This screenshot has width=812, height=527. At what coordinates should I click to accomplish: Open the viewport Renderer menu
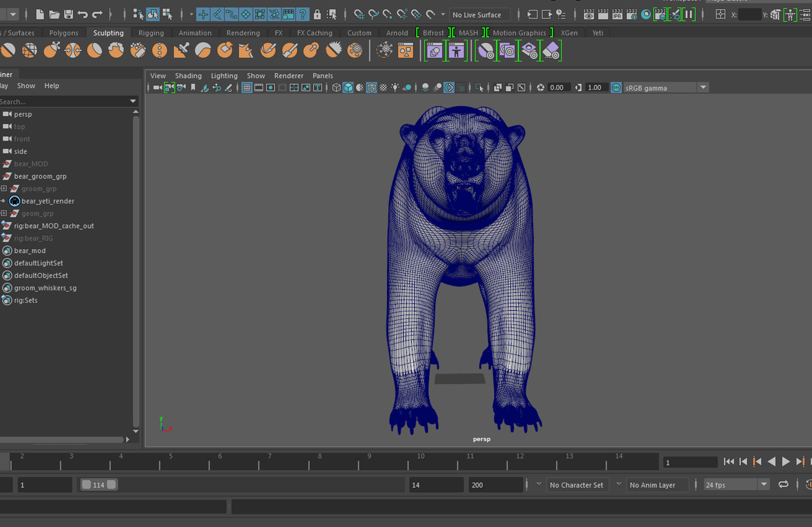point(289,76)
